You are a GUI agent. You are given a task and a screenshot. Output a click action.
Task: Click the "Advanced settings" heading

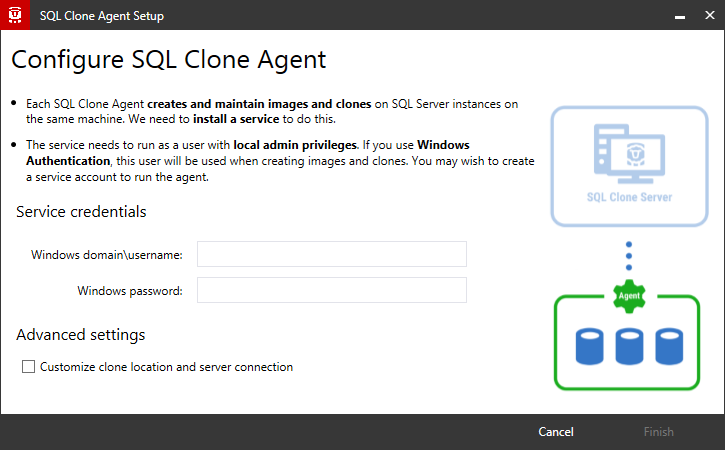pos(81,335)
